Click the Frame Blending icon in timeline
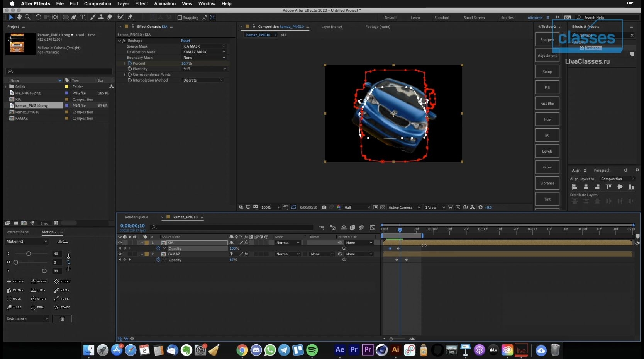 (x=352, y=227)
